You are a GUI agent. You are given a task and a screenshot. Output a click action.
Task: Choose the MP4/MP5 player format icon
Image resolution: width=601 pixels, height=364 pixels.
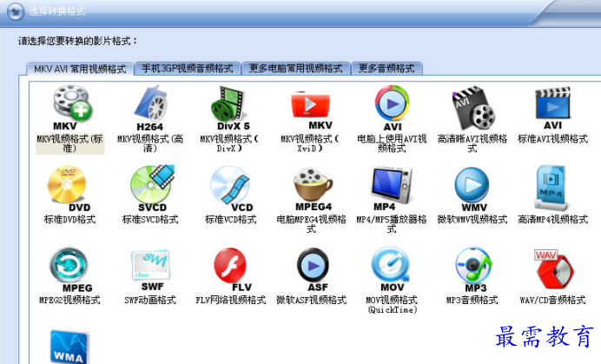(x=391, y=189)
